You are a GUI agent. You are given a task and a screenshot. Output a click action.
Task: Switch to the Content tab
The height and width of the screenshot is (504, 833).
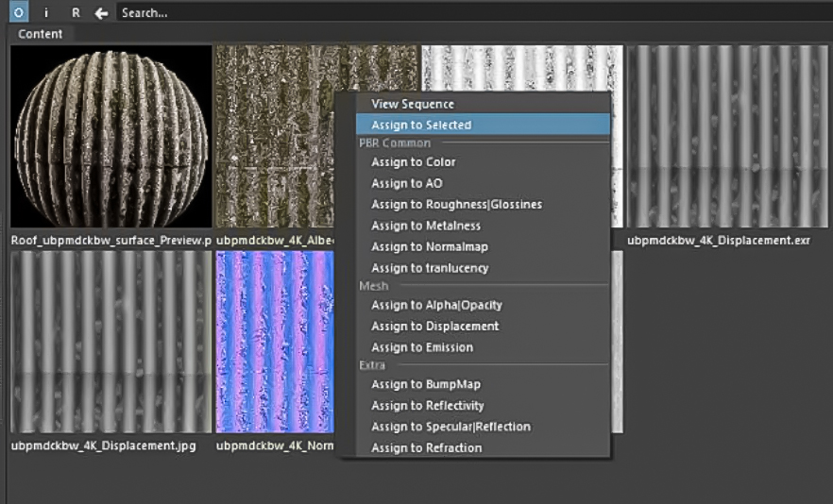(41, 34)
